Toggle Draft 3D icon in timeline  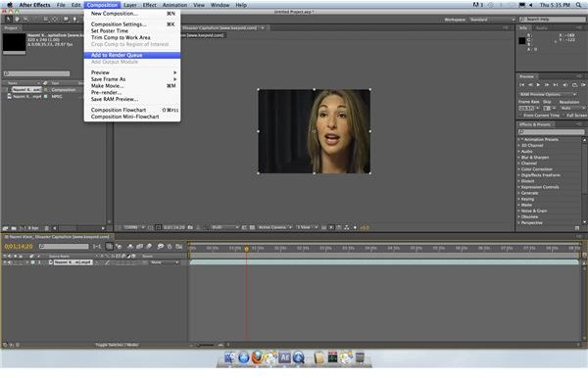tap(119, 247)
